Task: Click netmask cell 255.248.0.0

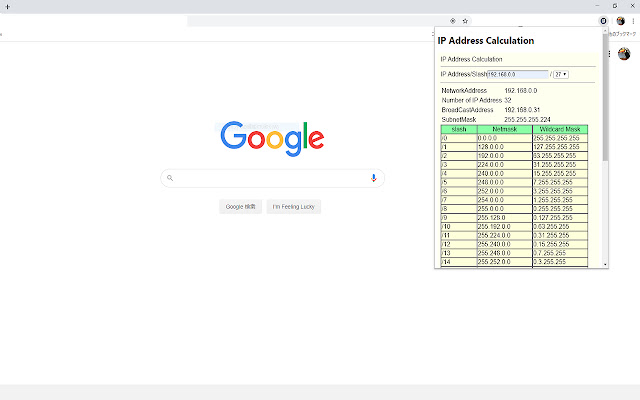Action: pyautogui.click(x=505, y=253)
